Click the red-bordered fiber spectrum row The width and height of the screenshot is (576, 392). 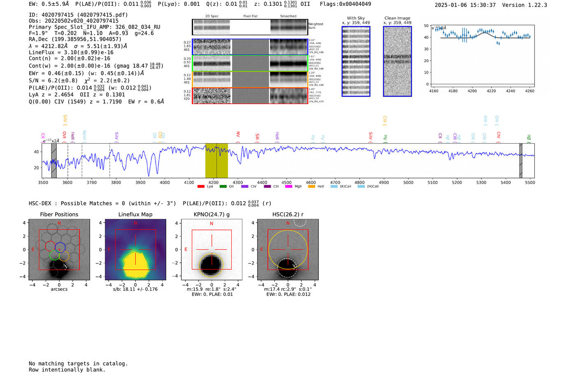point(250,95)
